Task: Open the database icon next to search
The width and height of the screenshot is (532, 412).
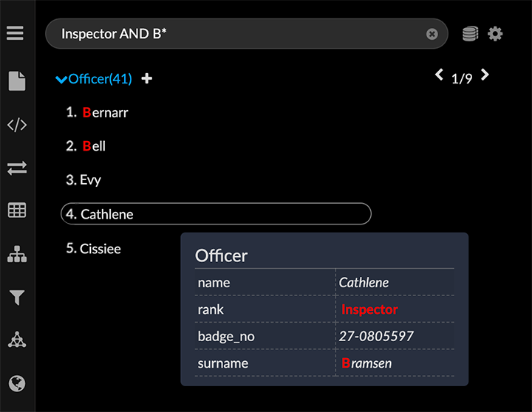Action: tap(470, 34)
